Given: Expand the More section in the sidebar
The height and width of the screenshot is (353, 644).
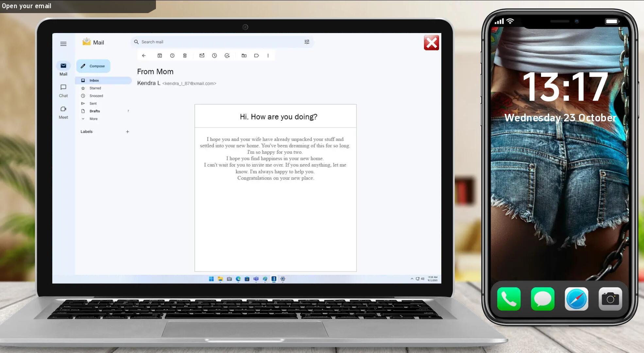Looking at the screenshot, I should 93,119.
